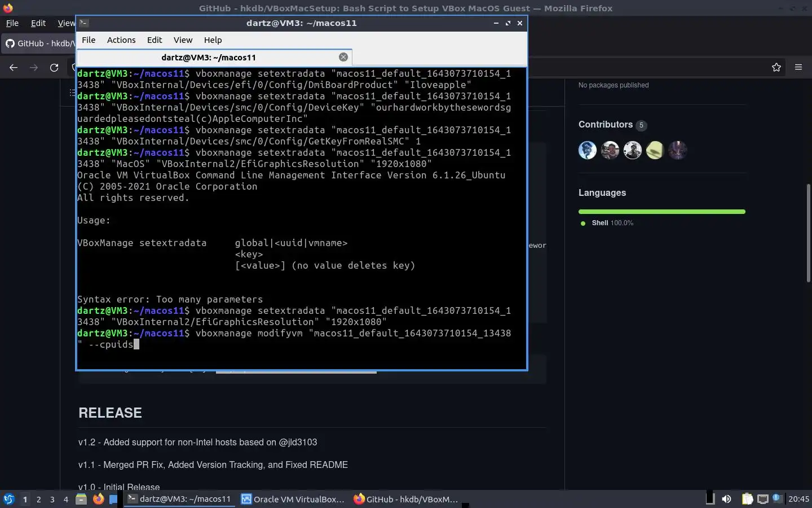812x508 pixels.
Task: Click Firefox page vertical scrollbar
Action: [x=808, y=233]
